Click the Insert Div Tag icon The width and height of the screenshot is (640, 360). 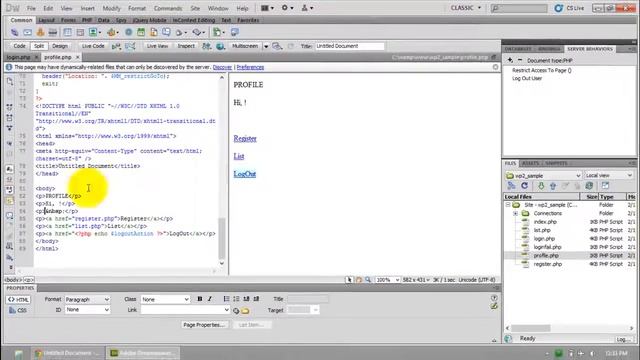point(80,32)
